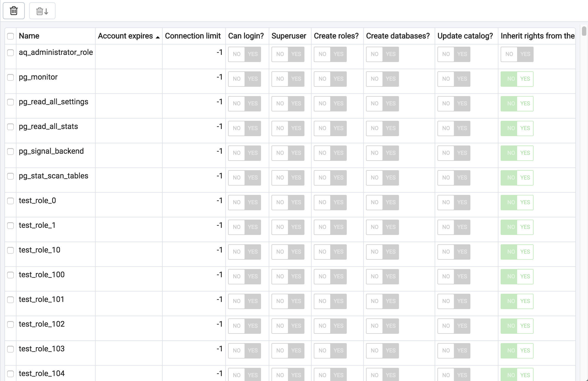Tick the select-all checkbox in header
This screenshot has width=588, height=381.
click(10, 36)
